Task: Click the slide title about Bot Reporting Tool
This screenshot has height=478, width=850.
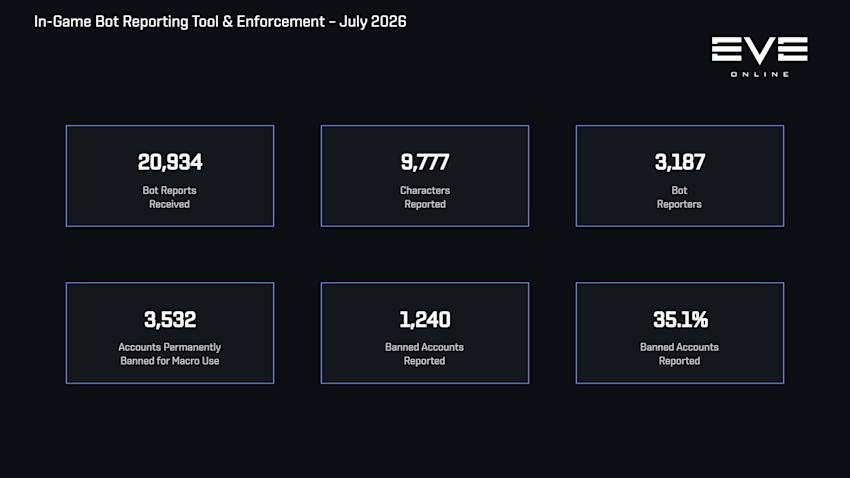Action: coord(220,22)
